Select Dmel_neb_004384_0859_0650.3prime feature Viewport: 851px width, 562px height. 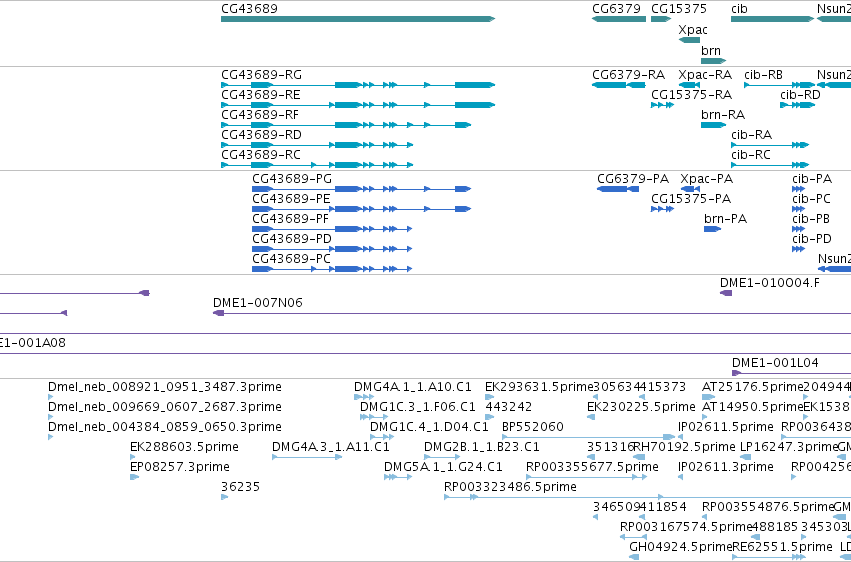(165, 427)
